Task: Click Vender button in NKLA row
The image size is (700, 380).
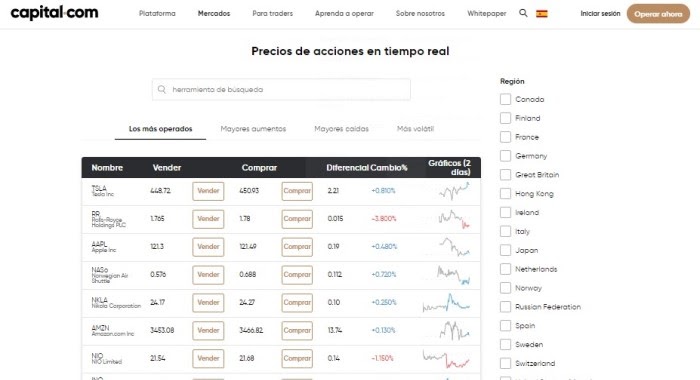Action: point(208,302)
